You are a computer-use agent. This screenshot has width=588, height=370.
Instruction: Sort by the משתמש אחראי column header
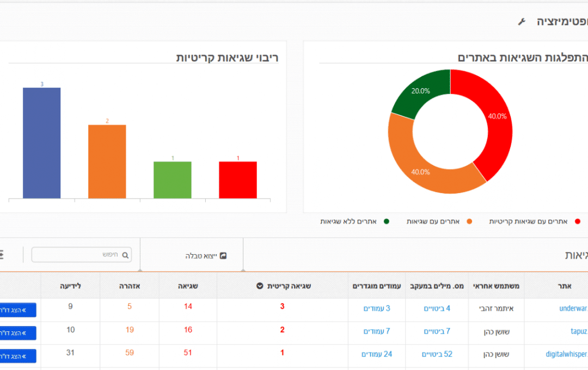[x=496, y=286]
